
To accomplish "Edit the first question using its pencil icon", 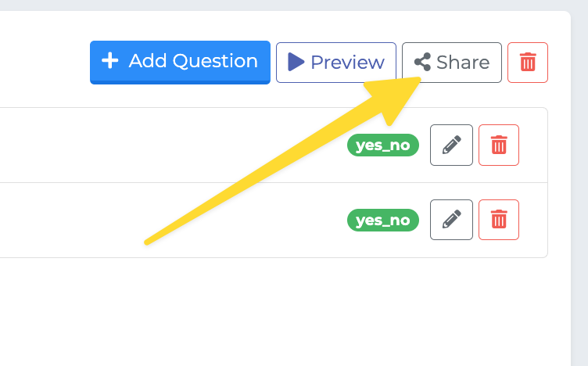I will click(x=451, y=145).
